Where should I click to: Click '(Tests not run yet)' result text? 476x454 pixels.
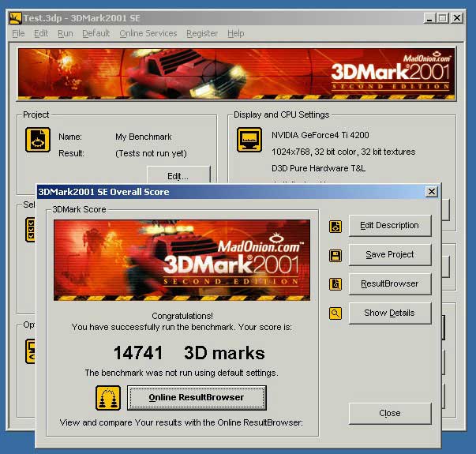pyautogui.click(x=151, y=153)
